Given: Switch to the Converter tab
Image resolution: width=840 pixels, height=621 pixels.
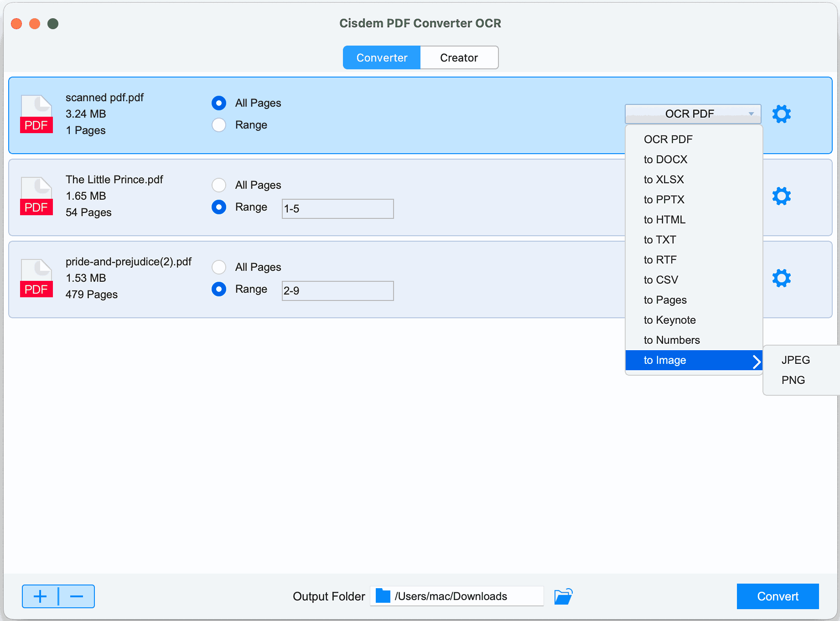Looking at the screenshot, I should 382,57.
